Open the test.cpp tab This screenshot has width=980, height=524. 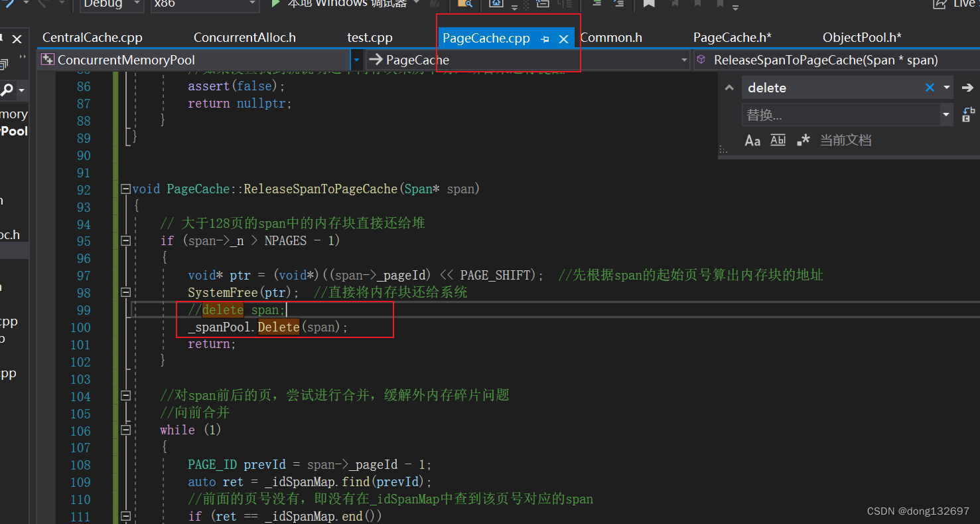[370, 38]
